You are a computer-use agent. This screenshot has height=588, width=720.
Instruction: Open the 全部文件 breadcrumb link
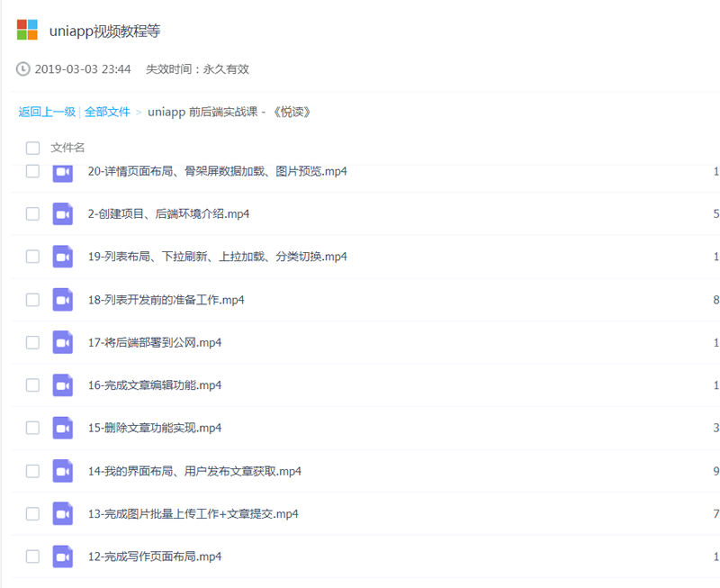[x=107, y=112]
